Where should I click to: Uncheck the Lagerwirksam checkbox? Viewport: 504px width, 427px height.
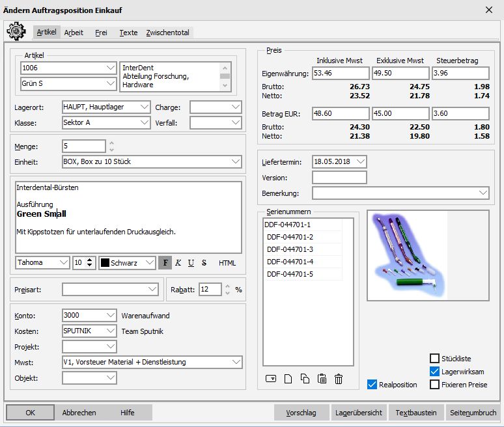(x=435, y=372)
